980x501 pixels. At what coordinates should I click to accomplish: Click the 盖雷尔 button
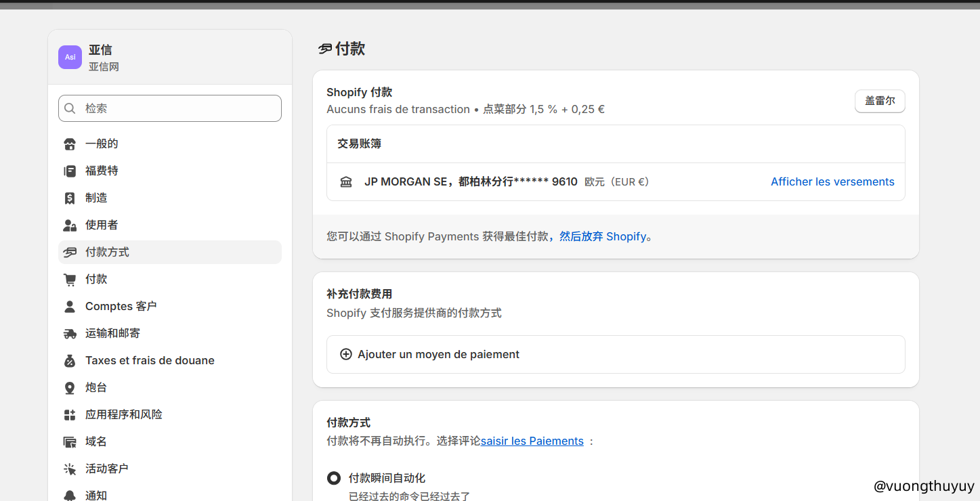(880, 102)
